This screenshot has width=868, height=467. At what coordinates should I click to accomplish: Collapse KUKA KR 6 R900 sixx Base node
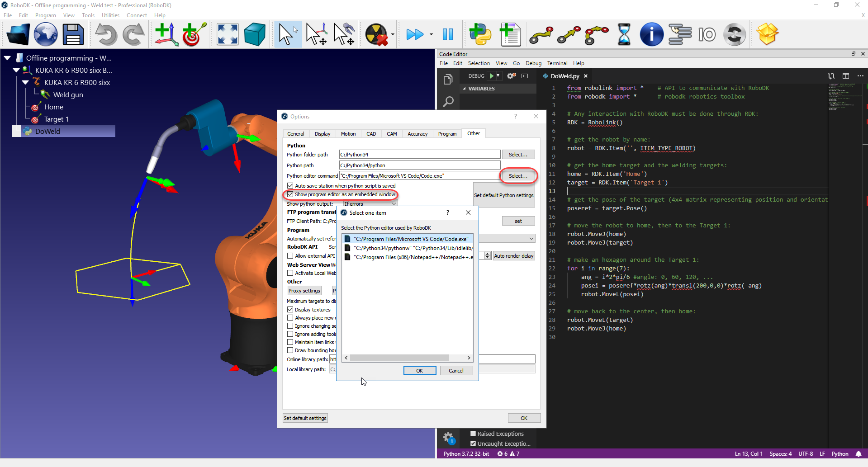[x=16, y=70]
